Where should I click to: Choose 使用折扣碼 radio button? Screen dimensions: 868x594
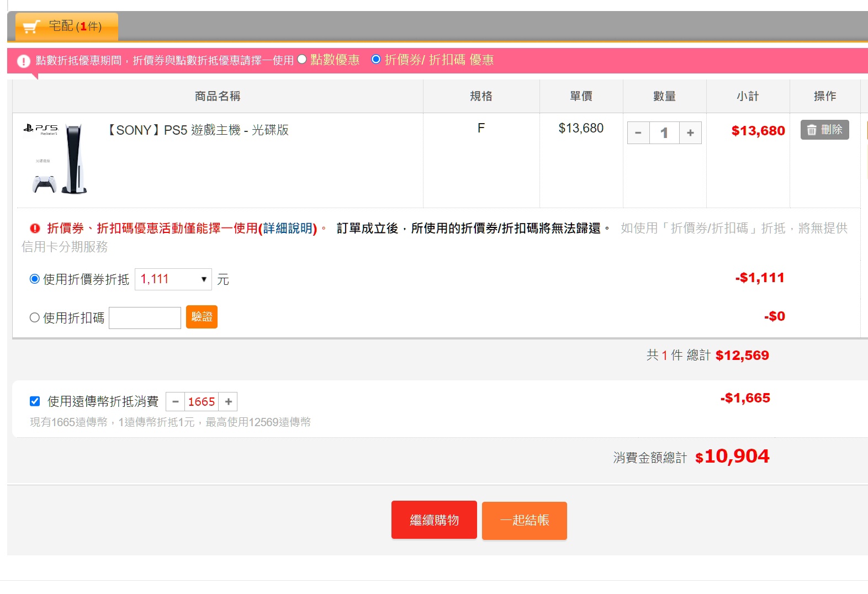tap(35, 318)
